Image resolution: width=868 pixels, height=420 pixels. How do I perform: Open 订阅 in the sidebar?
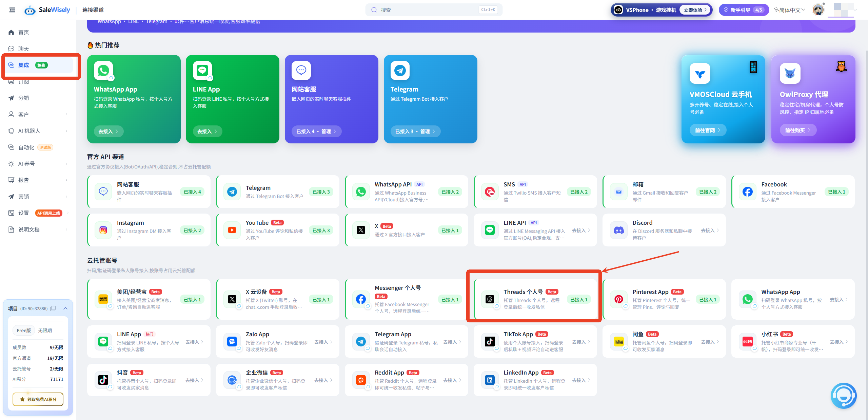[38, 82]
